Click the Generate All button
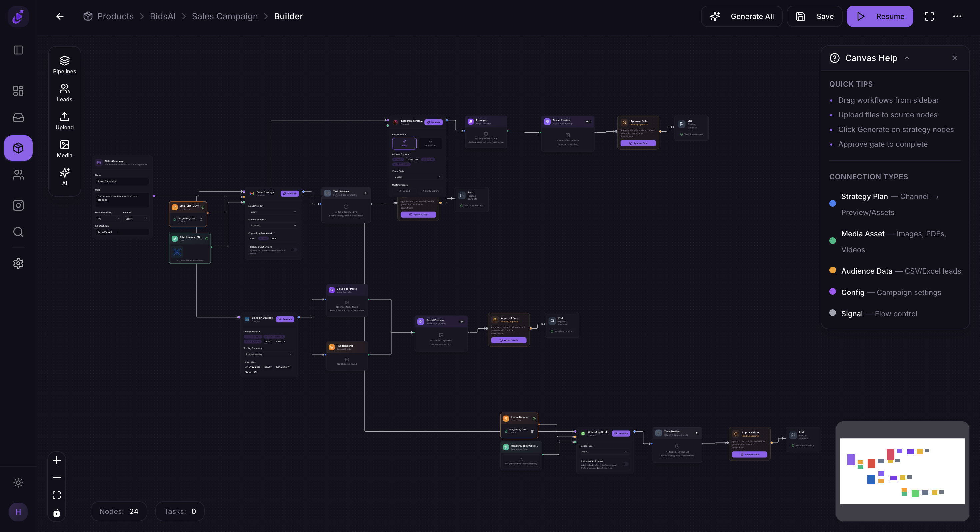Image resolution: width=980 pixels, height=532 pixels. [741, 16]
